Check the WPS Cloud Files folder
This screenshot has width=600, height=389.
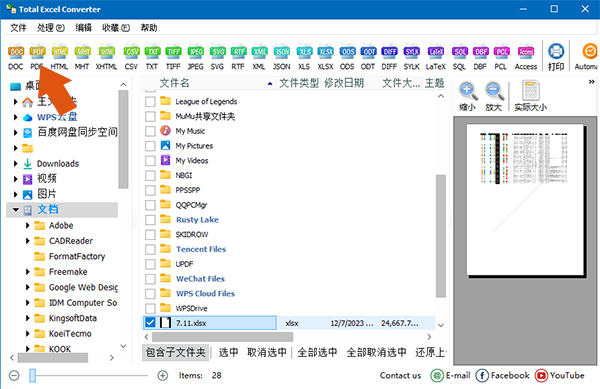(150, 294)
